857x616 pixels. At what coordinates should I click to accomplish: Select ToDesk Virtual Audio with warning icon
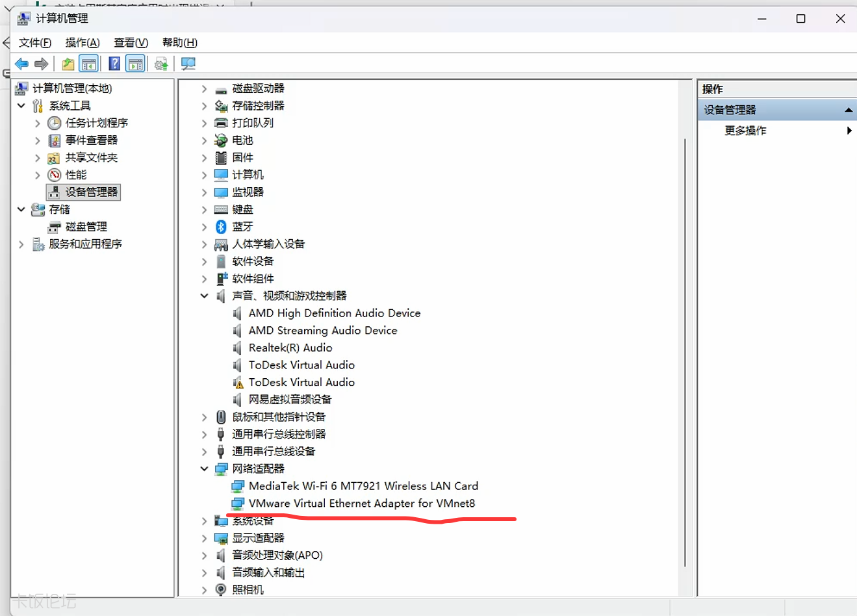pyautogui.click(x=301, y=382)
